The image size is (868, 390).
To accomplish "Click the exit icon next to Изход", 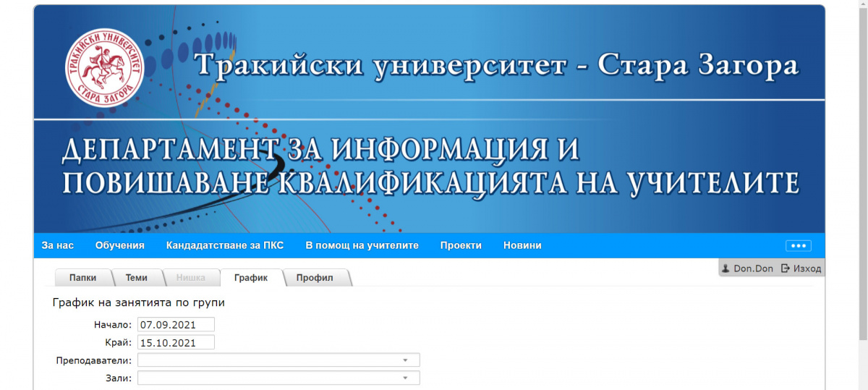I will click(x=785, y=268).
